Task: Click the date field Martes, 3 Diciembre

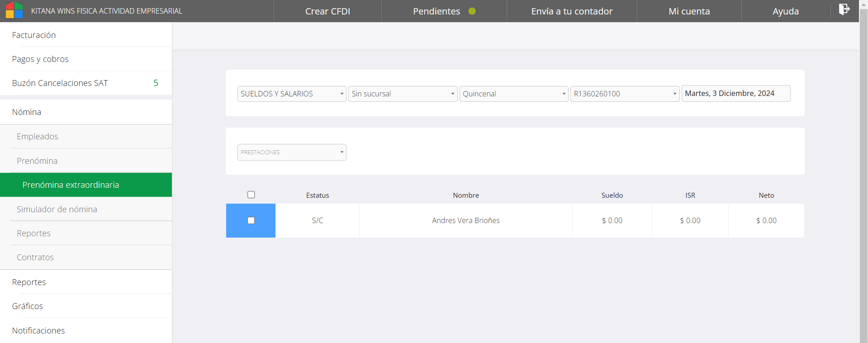Action: pyautogui.click(x=735, y=93)
